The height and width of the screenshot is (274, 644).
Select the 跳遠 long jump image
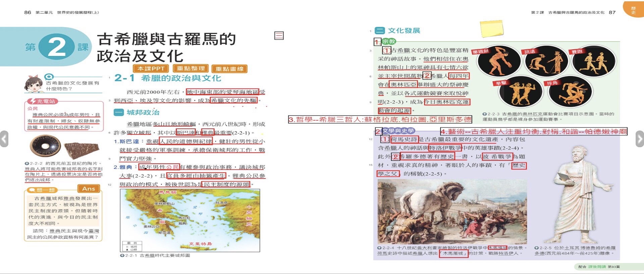click(x=546, y=61)
